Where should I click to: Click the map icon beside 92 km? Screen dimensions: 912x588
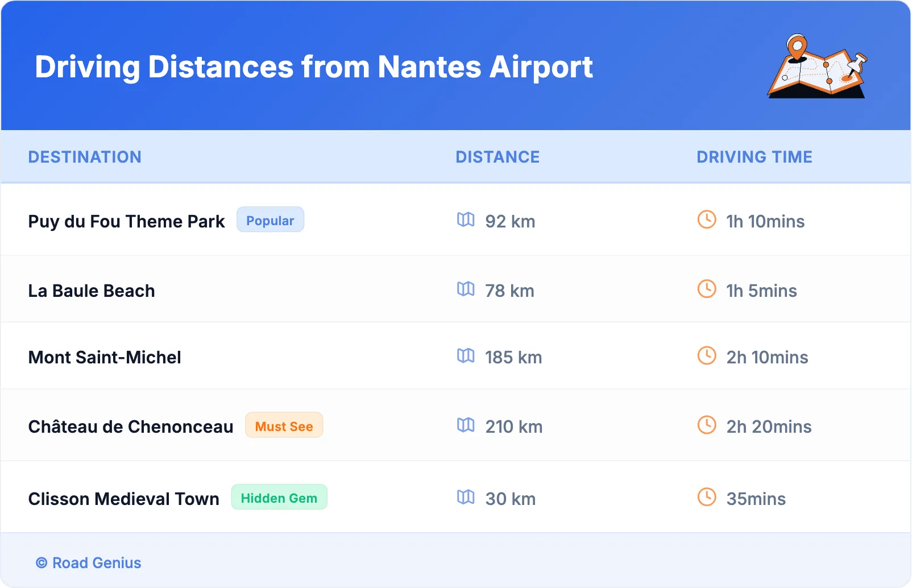[x=466, y=220]
